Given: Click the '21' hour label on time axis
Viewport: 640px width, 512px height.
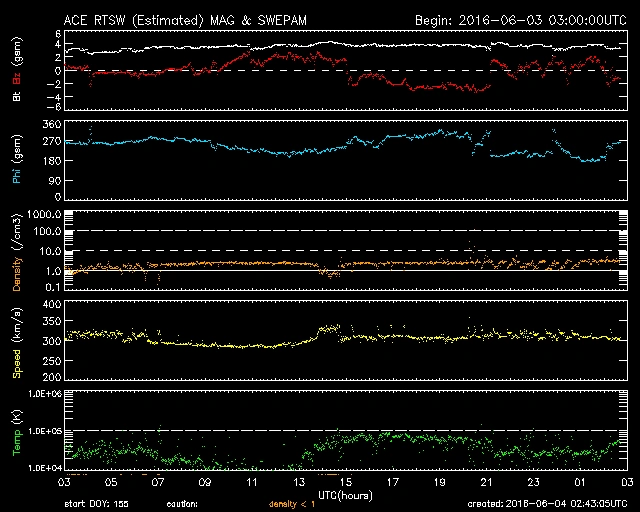Looking at the screenshot, I should tap(487, 482).
